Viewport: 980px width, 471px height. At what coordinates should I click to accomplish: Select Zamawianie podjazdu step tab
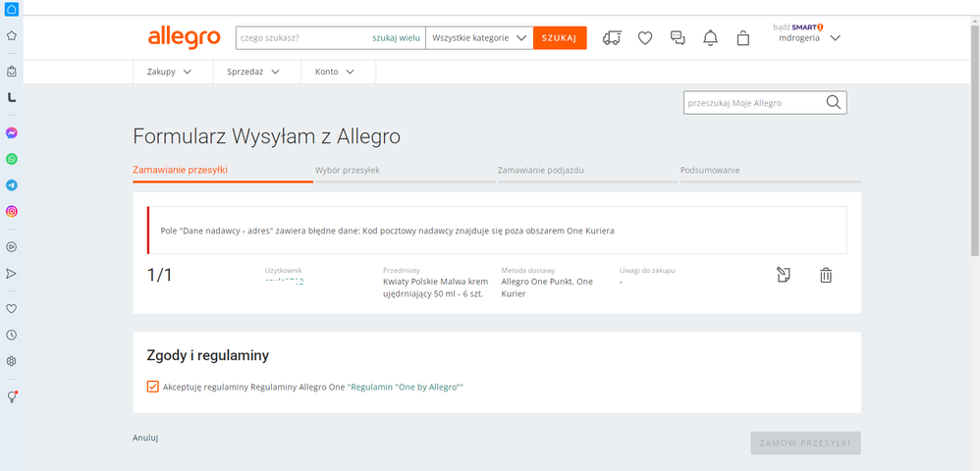tap(588, 171)
